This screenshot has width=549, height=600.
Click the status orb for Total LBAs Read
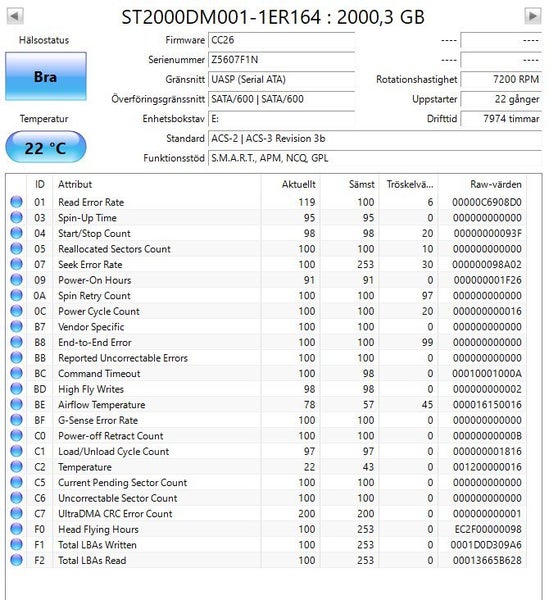pos(16,560)
